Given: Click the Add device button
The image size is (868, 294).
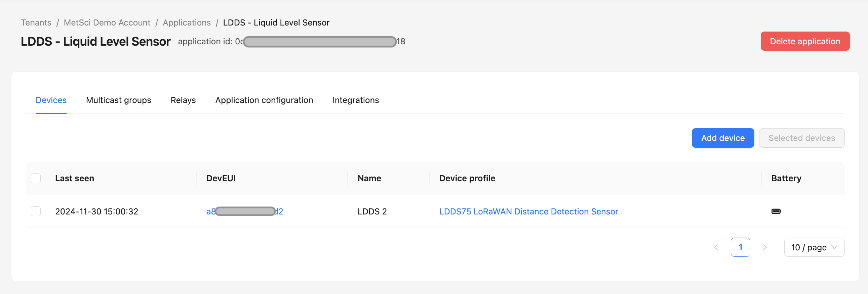Looking at the screenshot, I should 722,138.
